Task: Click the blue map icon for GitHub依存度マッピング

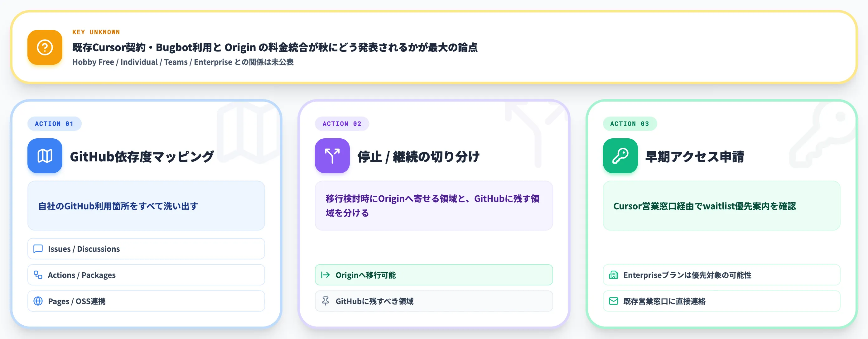Action: point(45,156)
